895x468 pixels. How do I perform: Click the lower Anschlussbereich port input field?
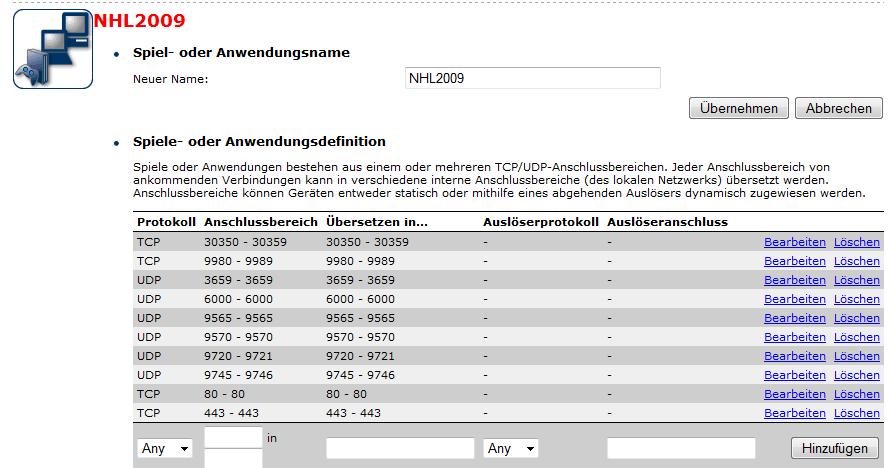coord(233,458)
